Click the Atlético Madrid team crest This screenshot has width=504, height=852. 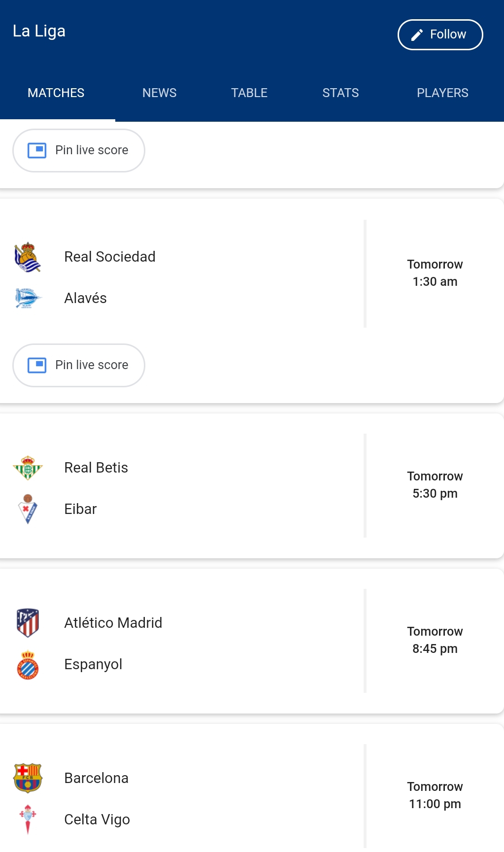[x=28, y=623]
